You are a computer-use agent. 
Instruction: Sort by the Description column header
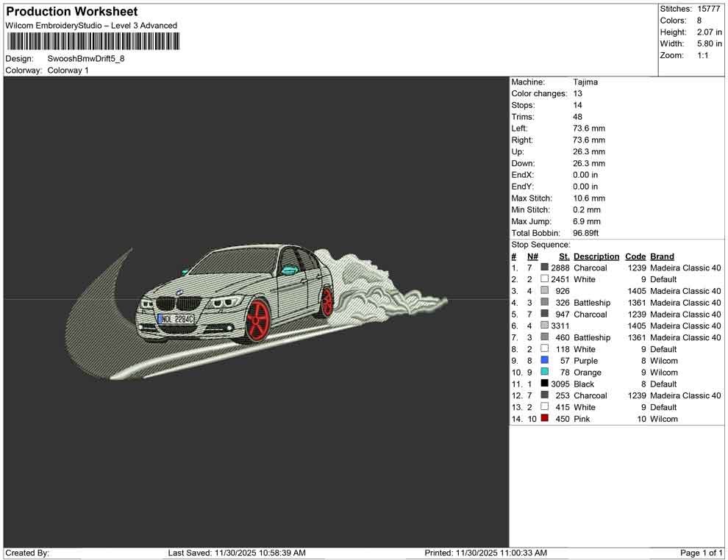[596, 256]
